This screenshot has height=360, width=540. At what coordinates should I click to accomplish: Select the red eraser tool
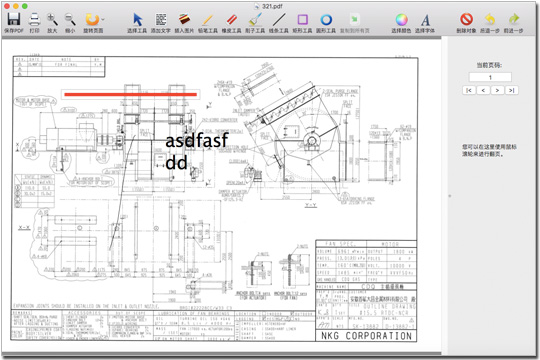(x=231, y=20)
